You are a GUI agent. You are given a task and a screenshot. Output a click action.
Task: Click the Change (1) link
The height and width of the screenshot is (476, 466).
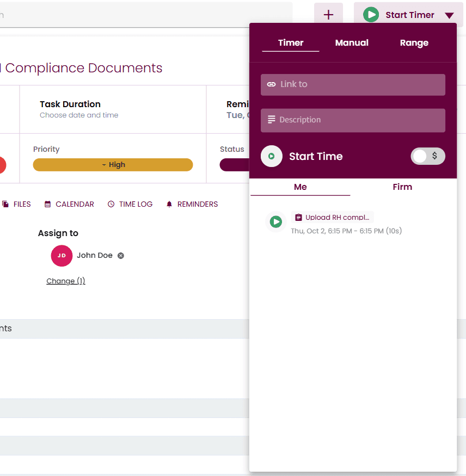65,281
